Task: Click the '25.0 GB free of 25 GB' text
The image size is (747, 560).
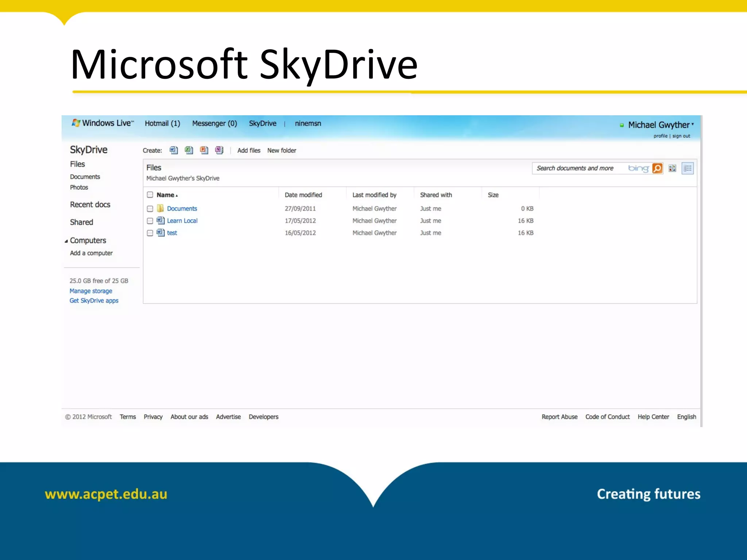Action: (99, 281)
